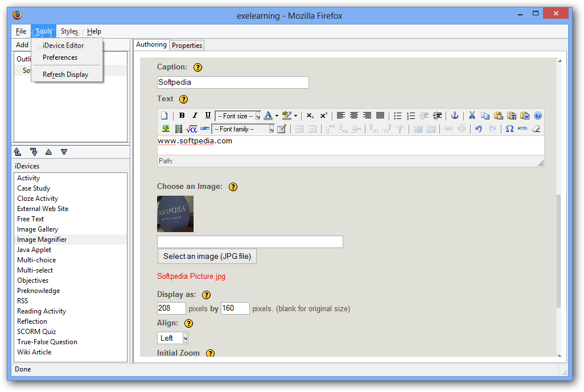Insert embedded media film icon
This screenshot has height=392, width=584.
tap(179, 129)
